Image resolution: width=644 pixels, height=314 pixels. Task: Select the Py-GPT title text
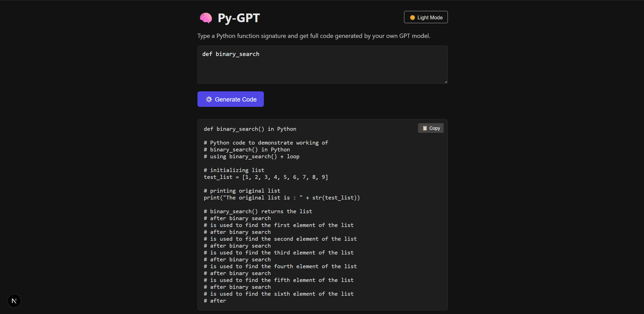[x=238, y=18]
